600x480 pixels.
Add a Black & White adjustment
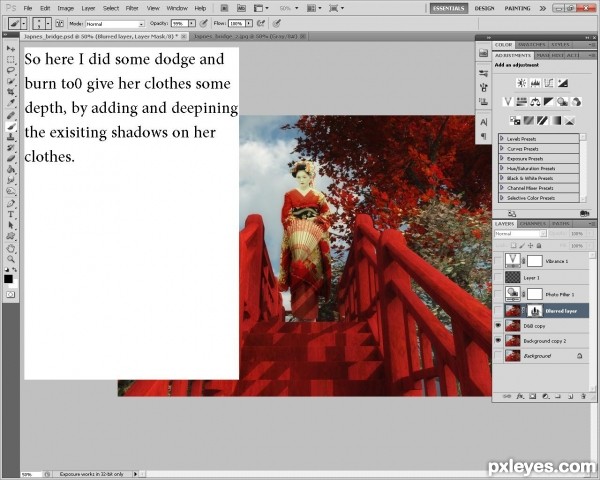coord(549,102)
